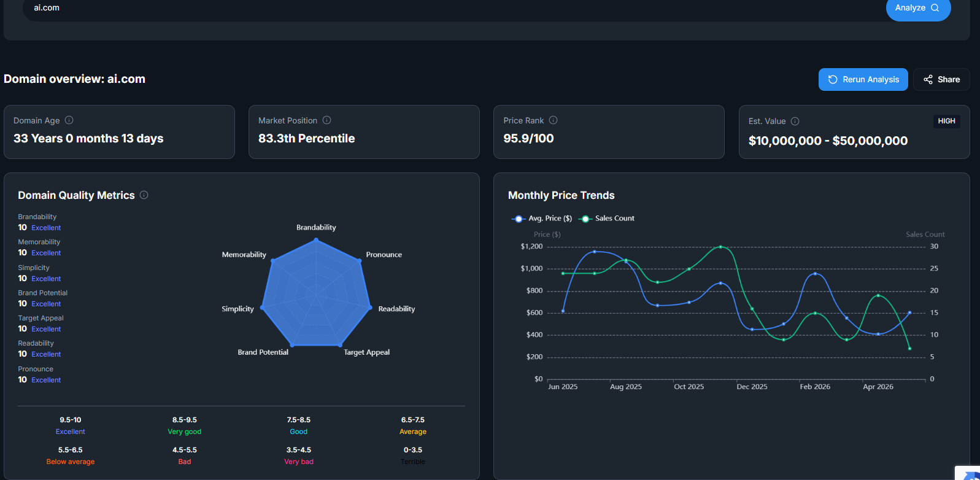Click the info icon beside Price Rank
The image size is (980, 480).
[x=554, y=120]
